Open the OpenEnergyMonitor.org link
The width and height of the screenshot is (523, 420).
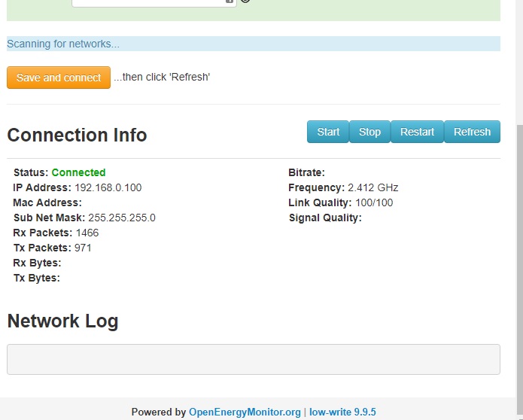[x=245, y=412]
